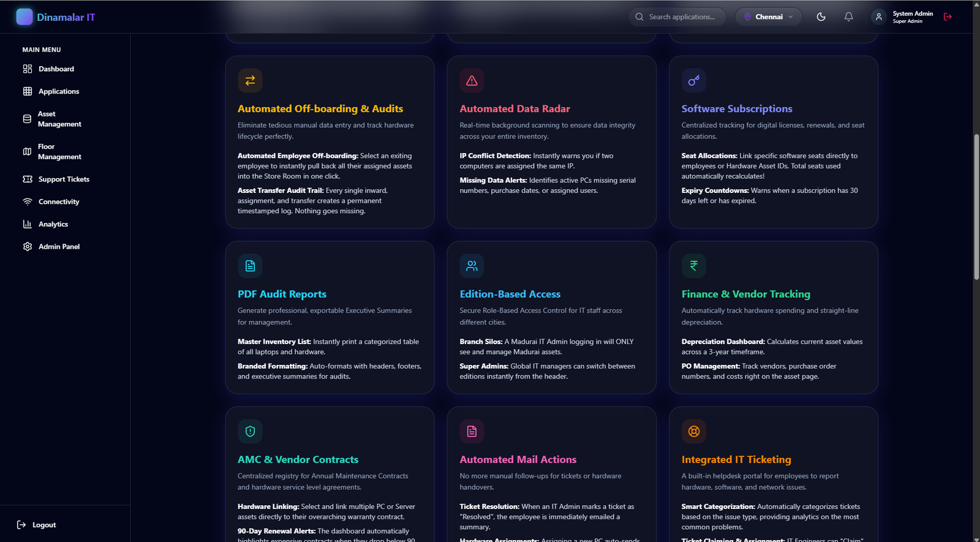Viewport: 980px width, 542px height.
Task: Click the 'Hardware Linking:' text
Action: click(268, 506)
